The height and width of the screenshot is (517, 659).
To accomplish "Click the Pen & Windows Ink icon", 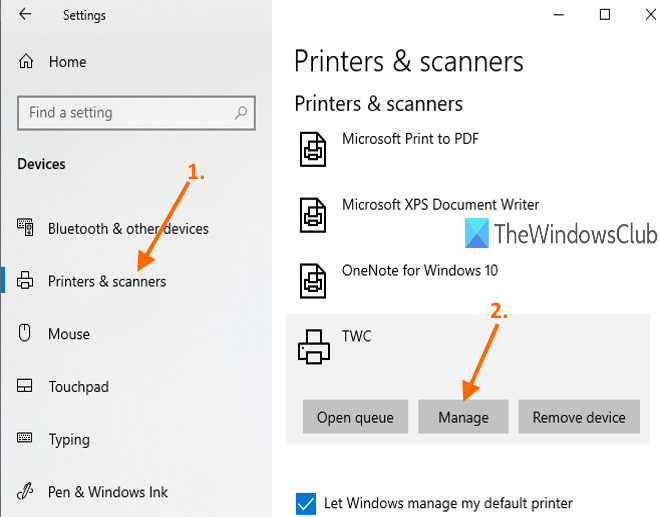I will (25, 491).
